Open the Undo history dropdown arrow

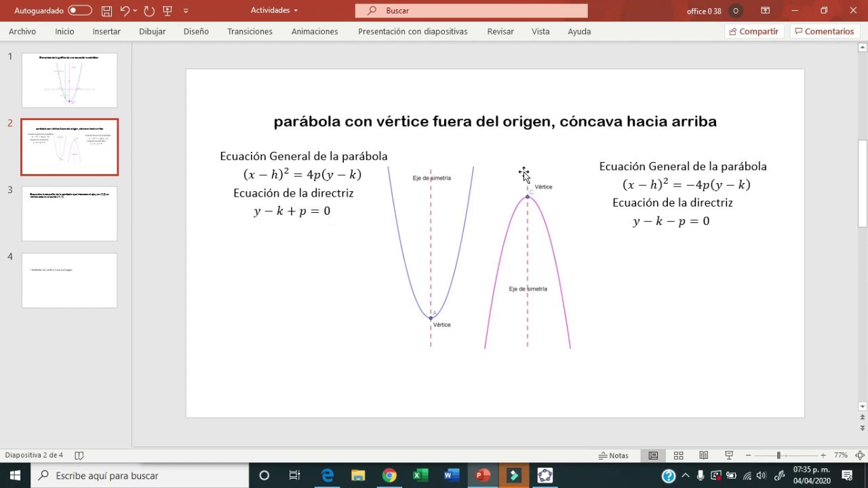coord(136,10)
